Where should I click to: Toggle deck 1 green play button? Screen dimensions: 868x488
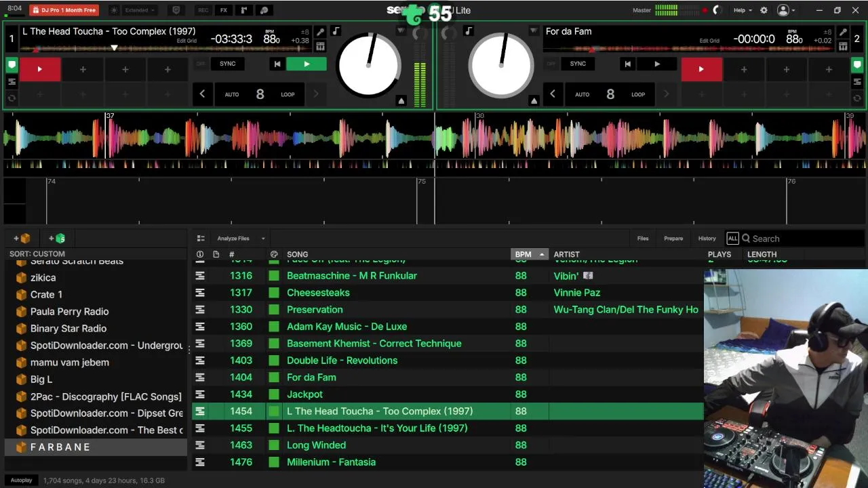pyautogui.click(x=307, y=64)
